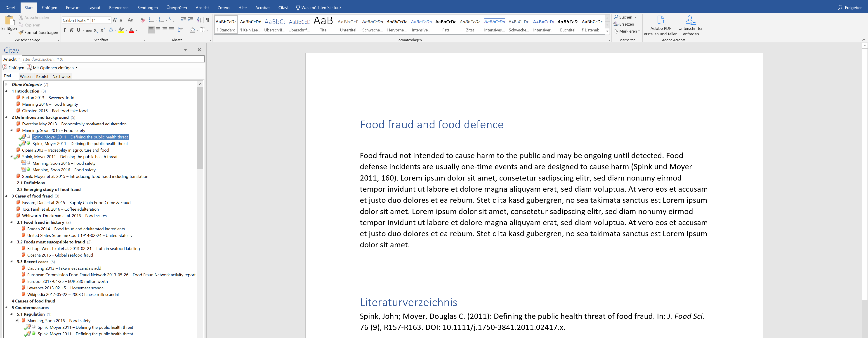The image size is (868, 338).
Task: Center-align the paragraph
Action: 158,30
